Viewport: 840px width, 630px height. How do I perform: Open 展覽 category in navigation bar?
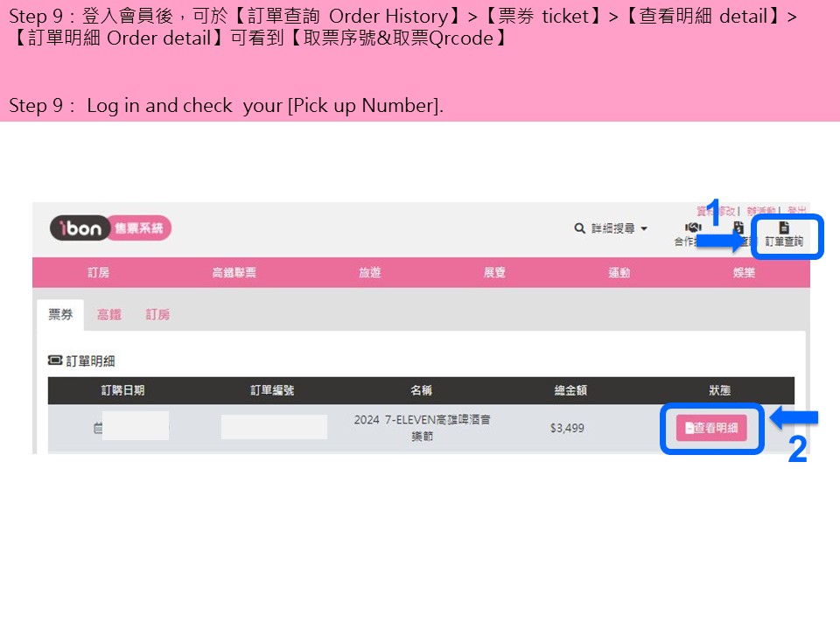494,273
